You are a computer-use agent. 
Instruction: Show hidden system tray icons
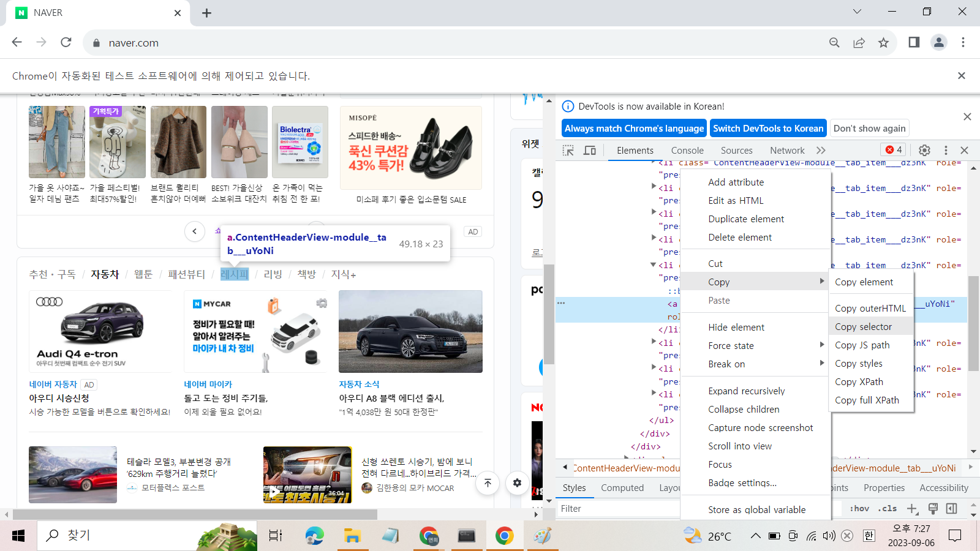pyautogui.click(x=756, y=536)
